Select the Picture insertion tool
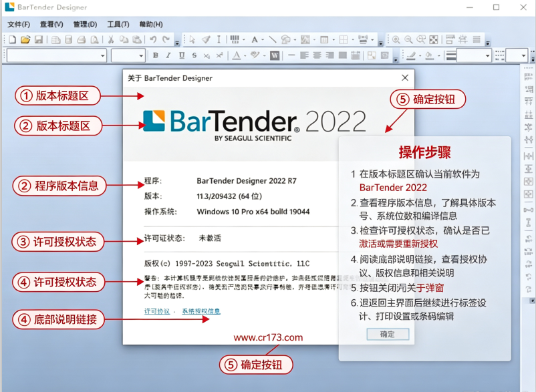 click(305, 39)
